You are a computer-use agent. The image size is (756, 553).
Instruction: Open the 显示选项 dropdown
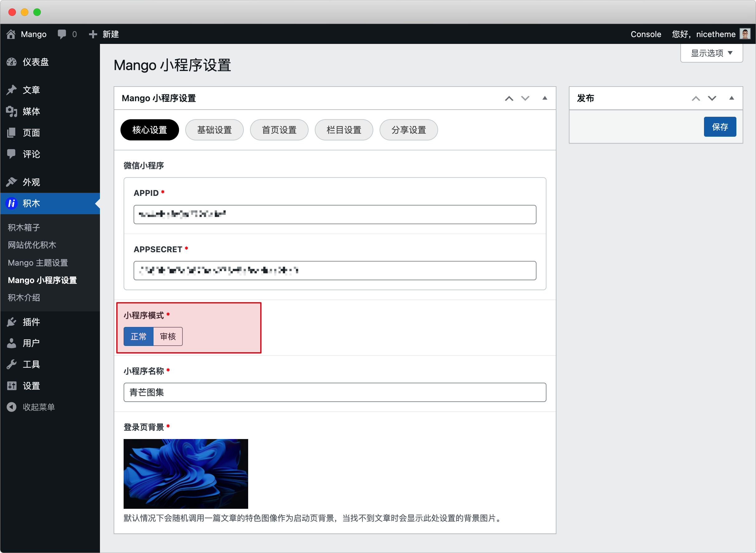(x=711, y=53)
